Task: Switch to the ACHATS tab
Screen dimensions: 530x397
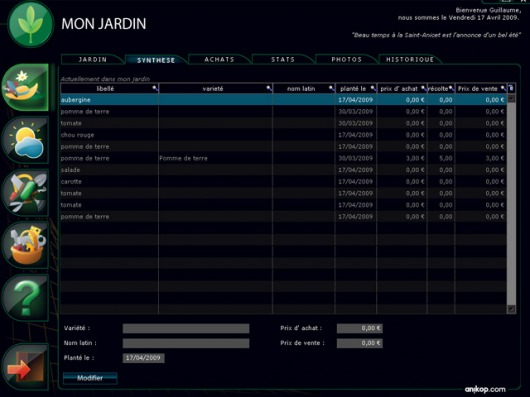Action: [219, 59]
